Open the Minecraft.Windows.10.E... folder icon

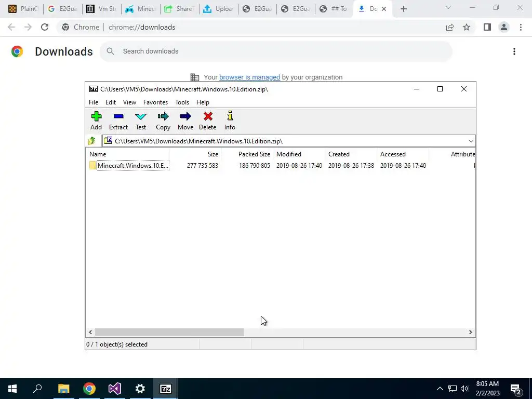(x=92, y=166)
